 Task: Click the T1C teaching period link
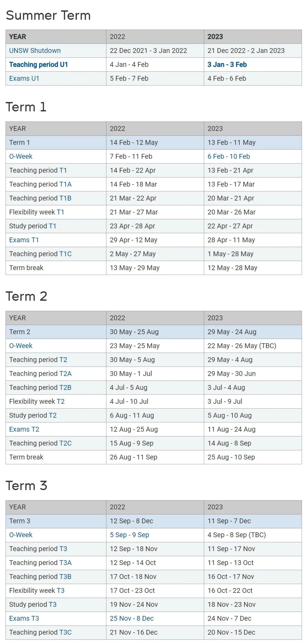tap(65, 254)
